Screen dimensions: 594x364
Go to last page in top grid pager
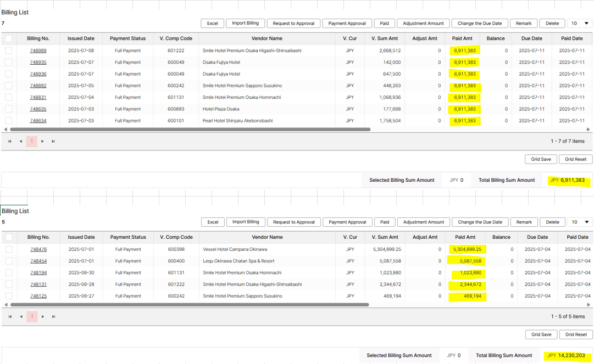53,142
